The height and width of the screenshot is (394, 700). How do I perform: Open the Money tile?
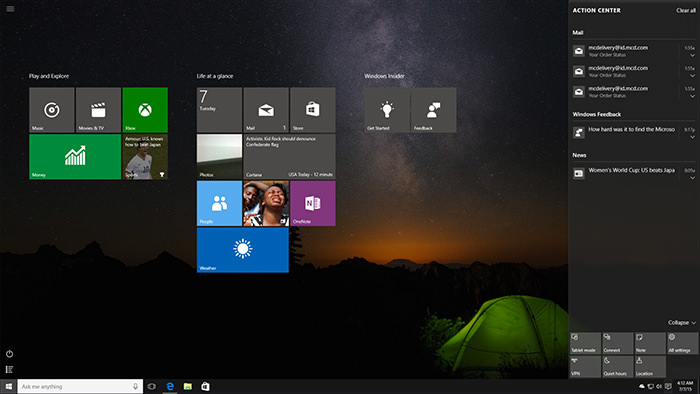[75, 157]
